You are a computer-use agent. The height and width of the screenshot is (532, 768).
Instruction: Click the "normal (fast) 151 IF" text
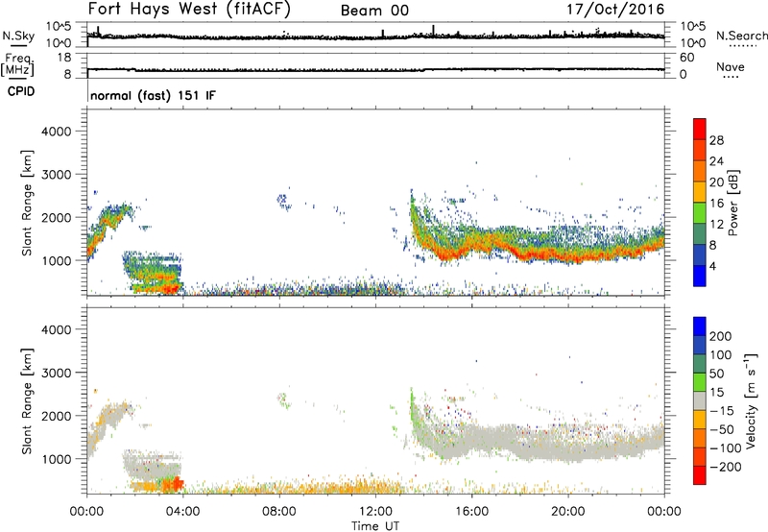pyautogui.click(x=153, y=95)
